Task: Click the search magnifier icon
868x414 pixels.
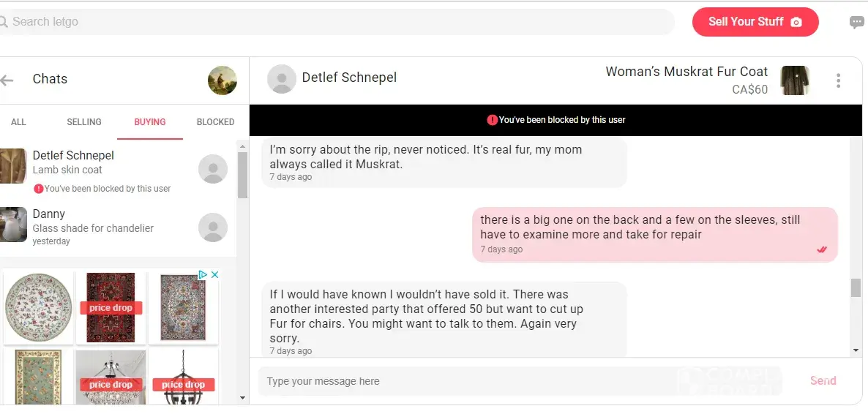Action: coord(4,22)
